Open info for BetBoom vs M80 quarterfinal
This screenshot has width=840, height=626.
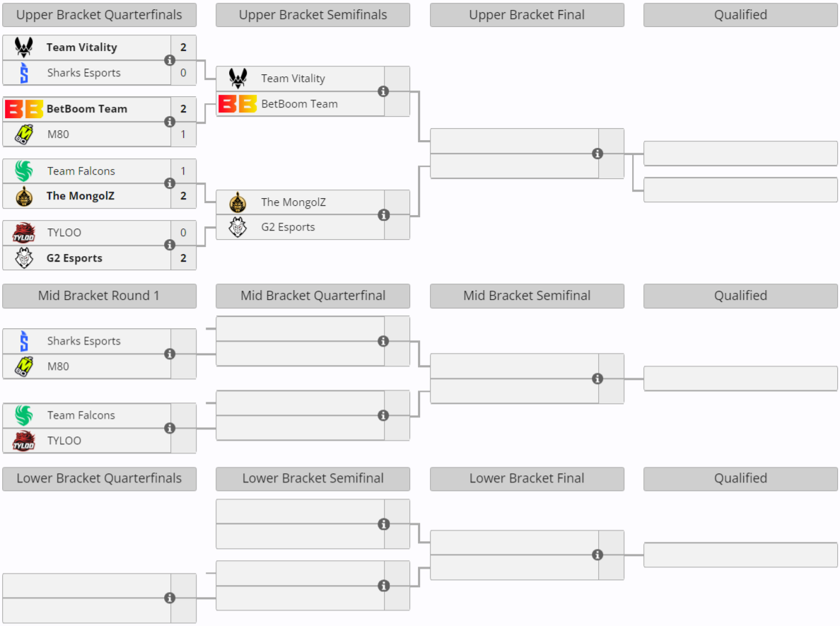point(170,122)
